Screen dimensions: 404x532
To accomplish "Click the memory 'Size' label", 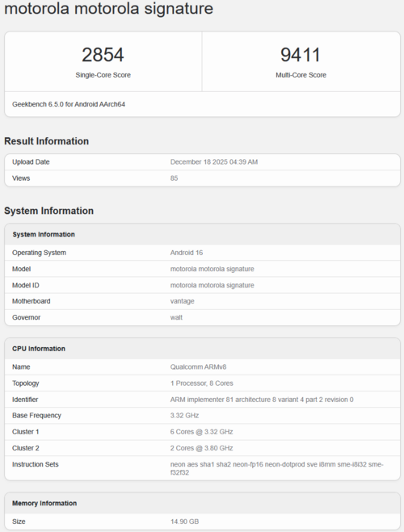I will [x=19, y=522].
